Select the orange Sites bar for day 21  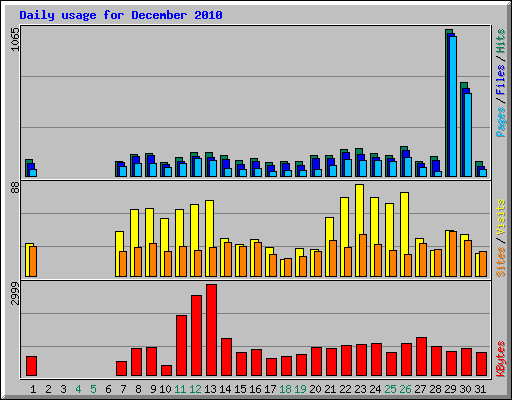point(333,258)
